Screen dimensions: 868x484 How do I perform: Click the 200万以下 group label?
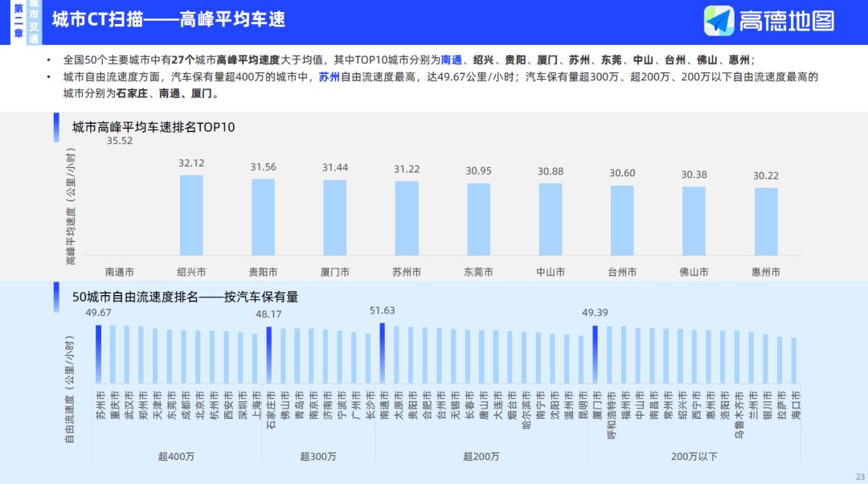pyautogui.click(x=694, y=457)
